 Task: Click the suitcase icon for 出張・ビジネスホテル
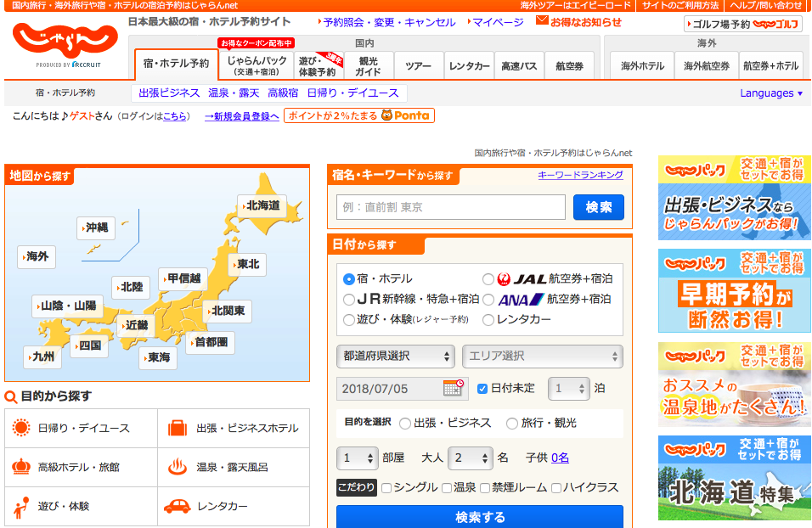click(x=178, y=428)
